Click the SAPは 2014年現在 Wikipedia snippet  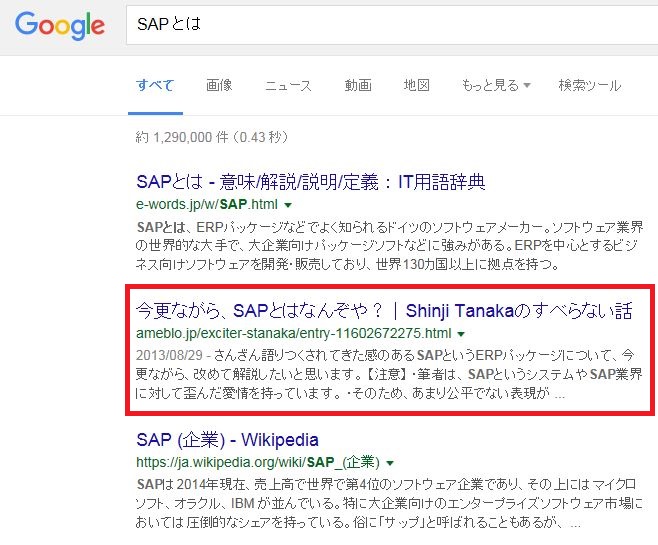tap(389, 503)
